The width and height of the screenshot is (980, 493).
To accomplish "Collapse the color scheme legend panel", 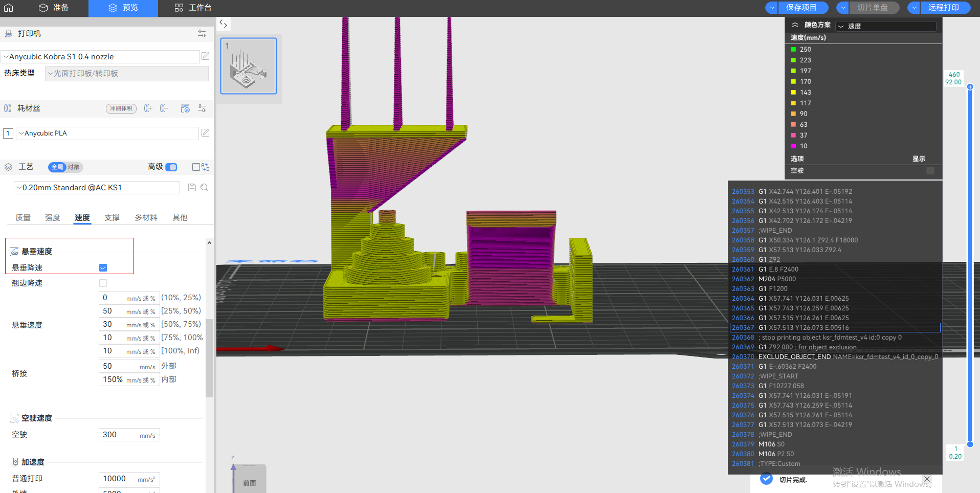I will tap(795, 25).
